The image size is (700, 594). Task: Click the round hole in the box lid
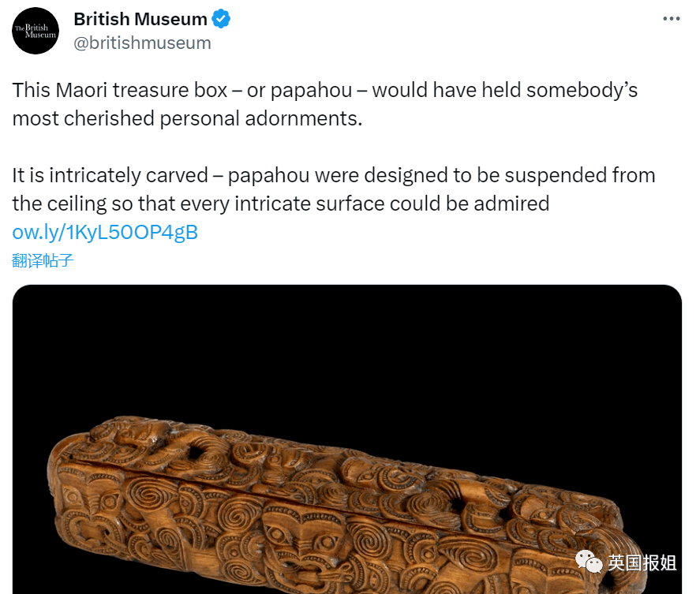tap(197, 452)
